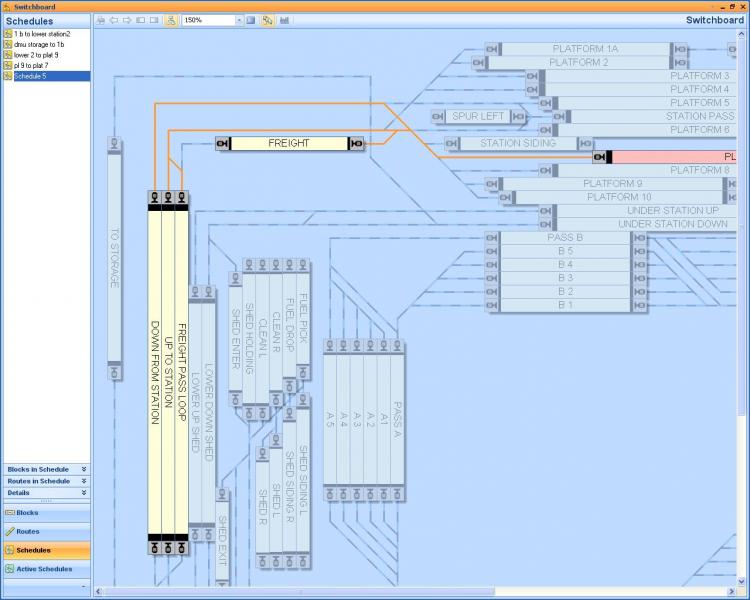Click the back arrow toolbar icon
Viewport: 750px width, 600px height.
coord(113,20)
